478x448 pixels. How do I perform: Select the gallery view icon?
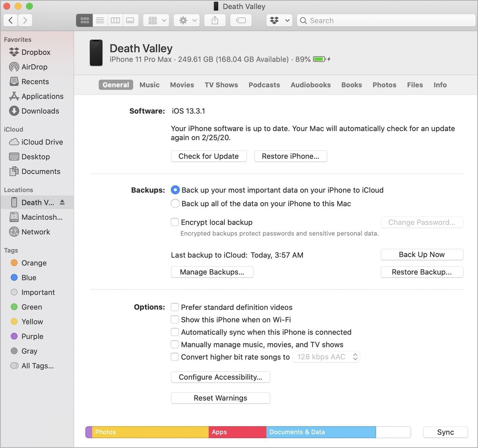130,21
